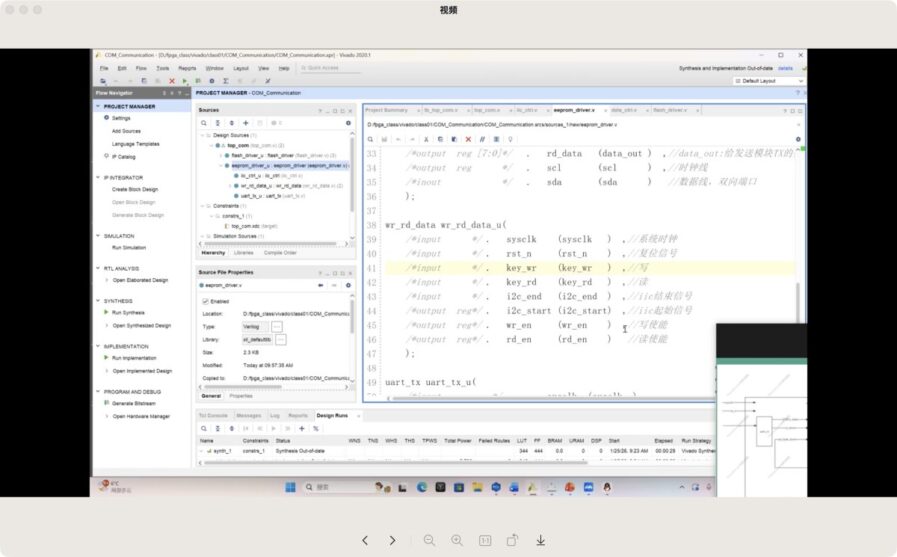Collapse the Design Sources tree node
This screenshot has height=557, width=897.
202,134
